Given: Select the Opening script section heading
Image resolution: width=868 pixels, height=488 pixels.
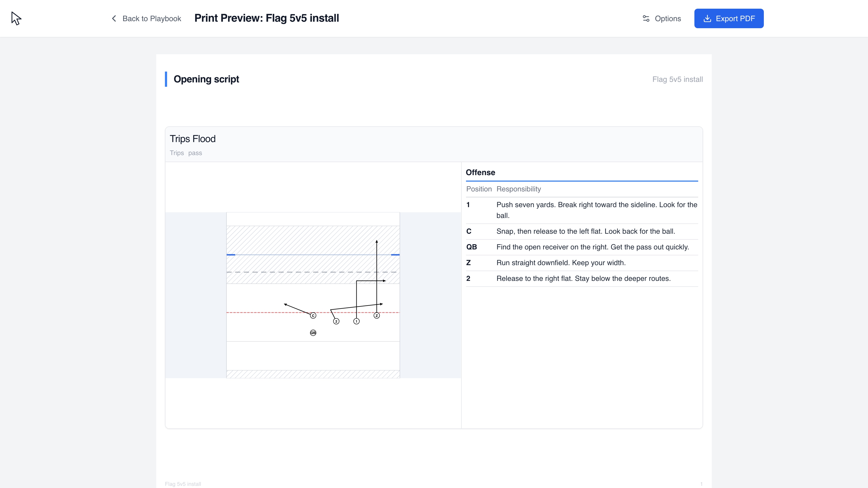Looking at the screenshot, I should [x=206, y=79].
